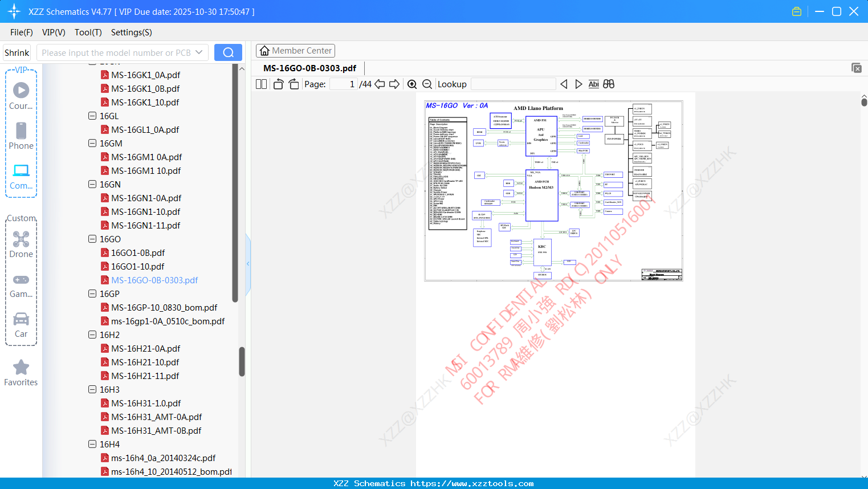This screenshot has height=489, width=868.
Task: Open the Drone schematics category
Action: click(21, 244)
